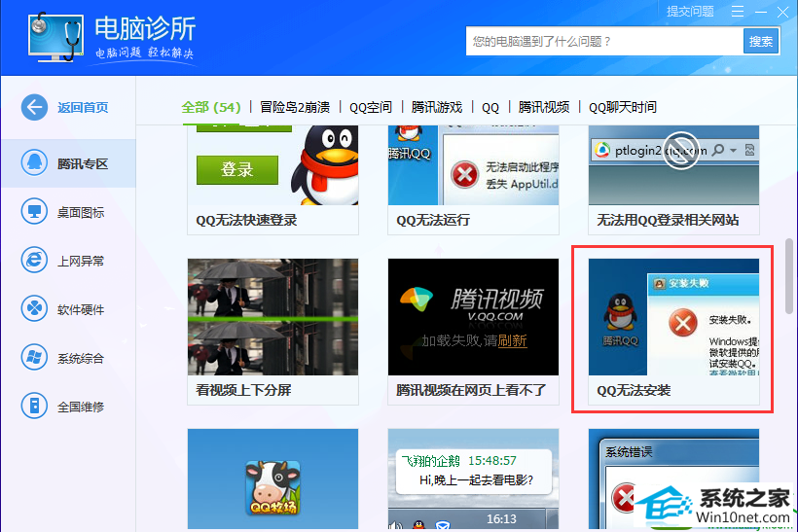Open the 桌面图标 monitor icon

click(34, 212)
